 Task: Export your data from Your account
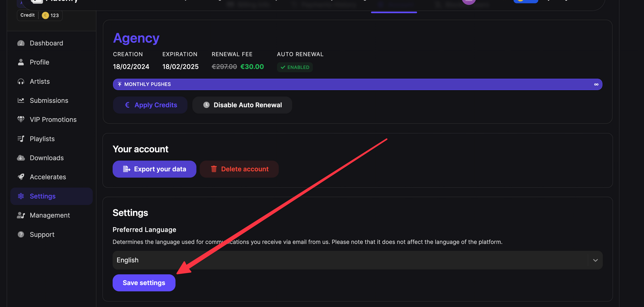pos(154,169)
